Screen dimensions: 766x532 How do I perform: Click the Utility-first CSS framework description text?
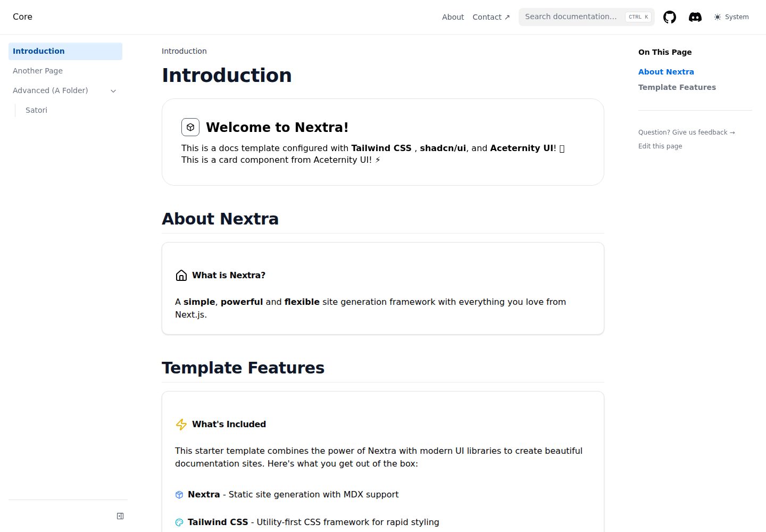[x=348, y=522]
